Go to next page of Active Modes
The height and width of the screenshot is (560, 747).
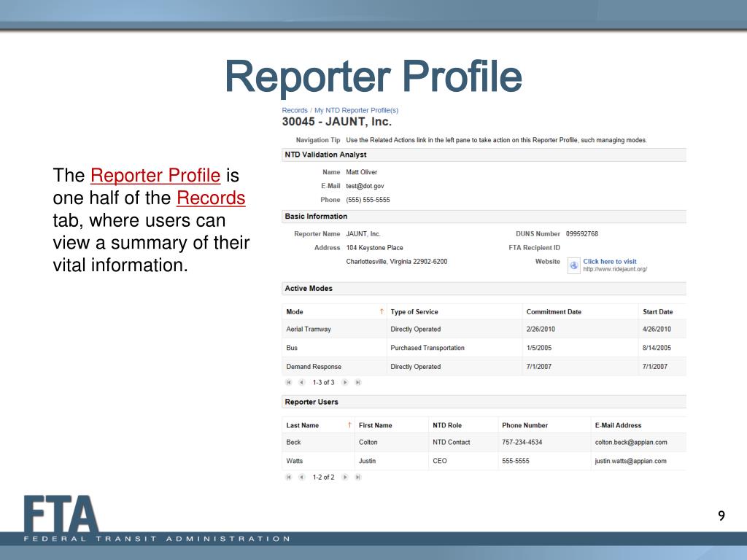[345, 382]
